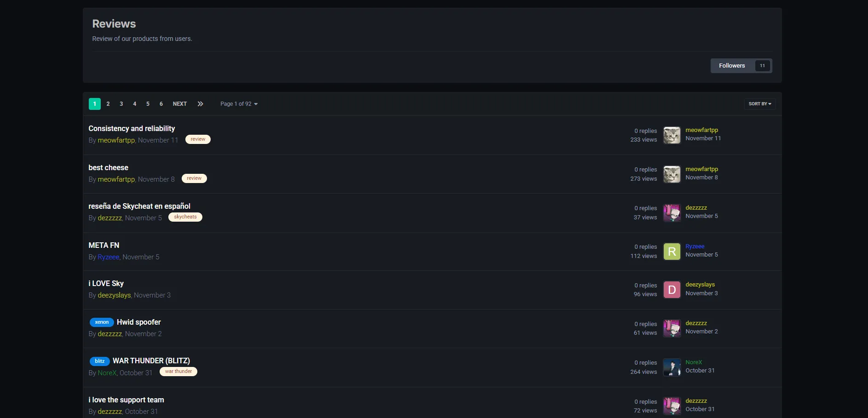
Task: Click dezzzzz avatar on Hwid spoofer row
Action: click(672, 328)
